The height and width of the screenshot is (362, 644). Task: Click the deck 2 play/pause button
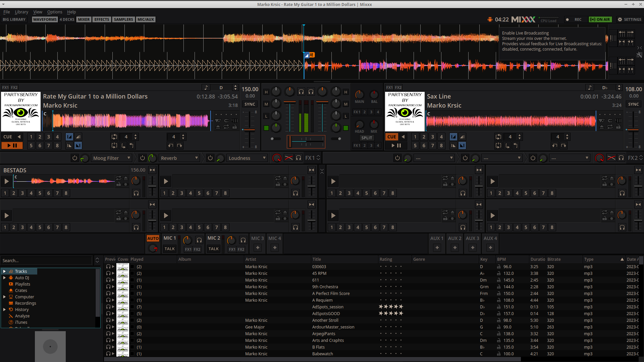point(396,145)
